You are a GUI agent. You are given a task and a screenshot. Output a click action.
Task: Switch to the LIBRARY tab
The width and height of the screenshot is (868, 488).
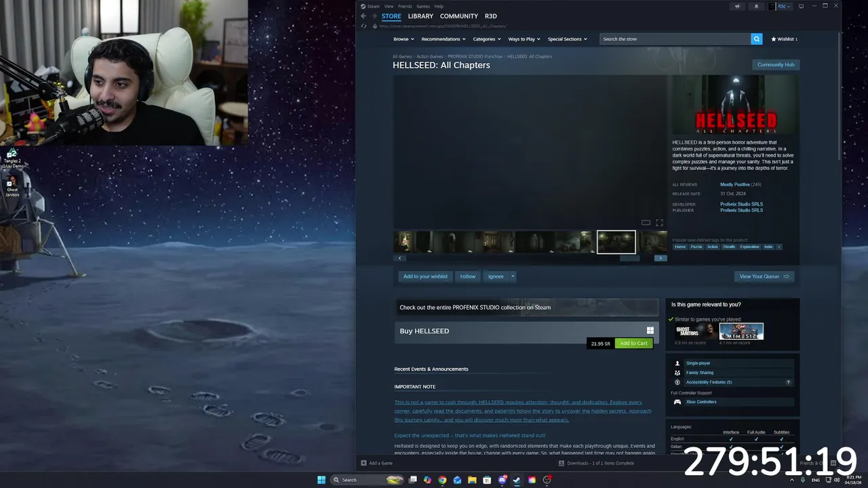[420, 16]
